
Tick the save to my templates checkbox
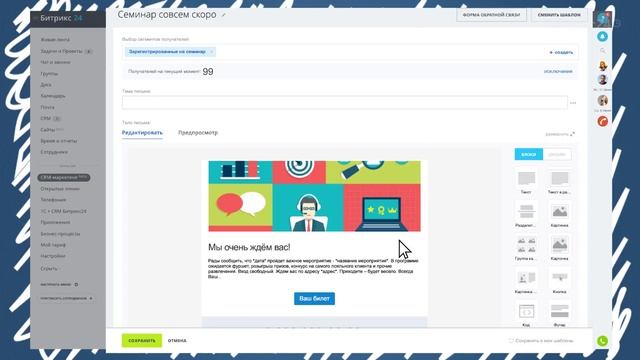pos(511,340)
